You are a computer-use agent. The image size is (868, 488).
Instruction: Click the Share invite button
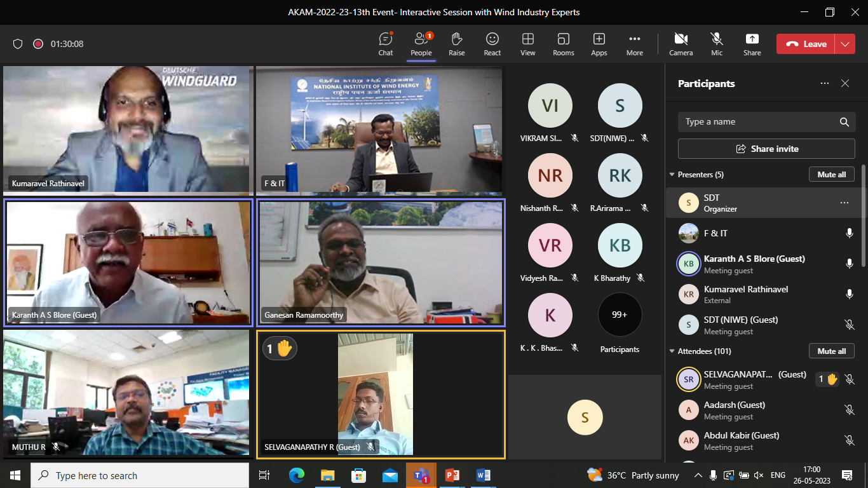click(x=766, y=149)
